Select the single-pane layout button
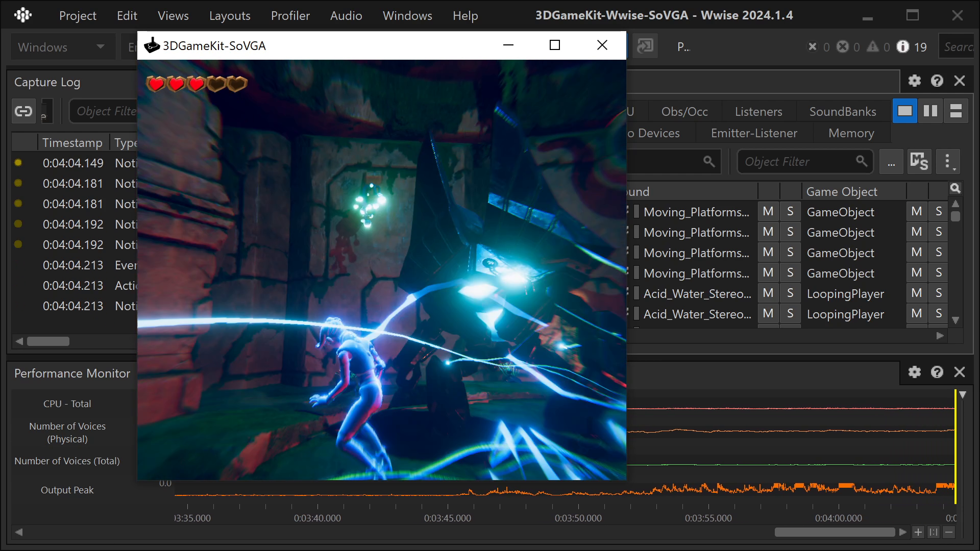 point(905,111)
